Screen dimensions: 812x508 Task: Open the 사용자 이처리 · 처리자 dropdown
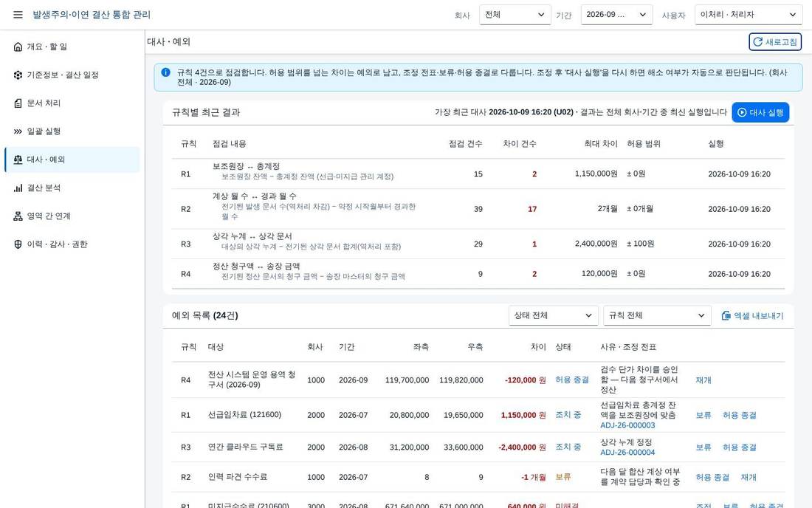click(749, 15)
